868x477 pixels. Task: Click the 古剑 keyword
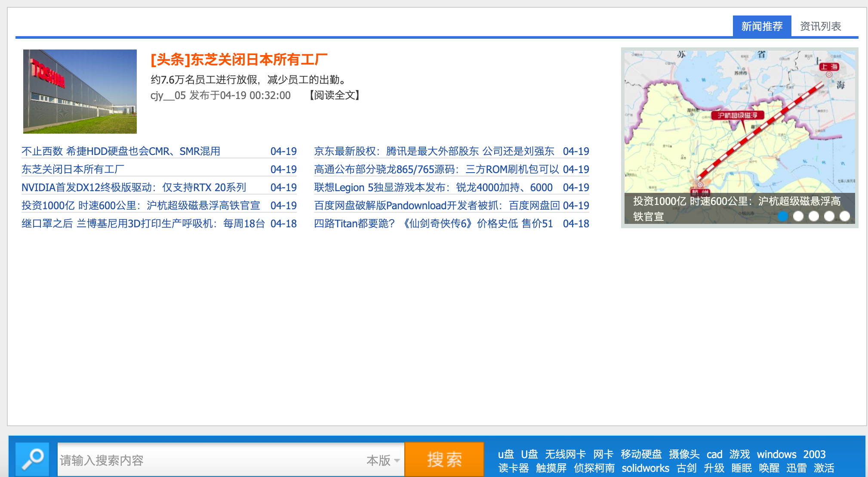pos(686,468)
